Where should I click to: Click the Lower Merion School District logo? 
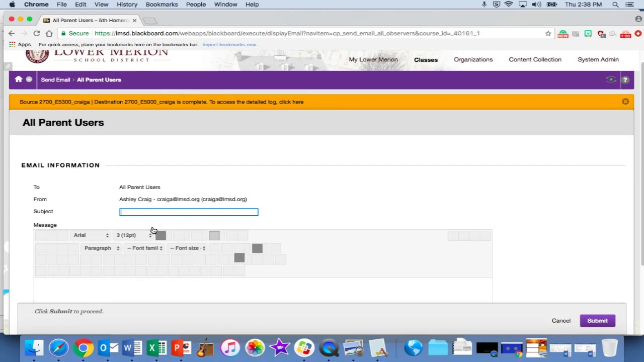point(97,55)
